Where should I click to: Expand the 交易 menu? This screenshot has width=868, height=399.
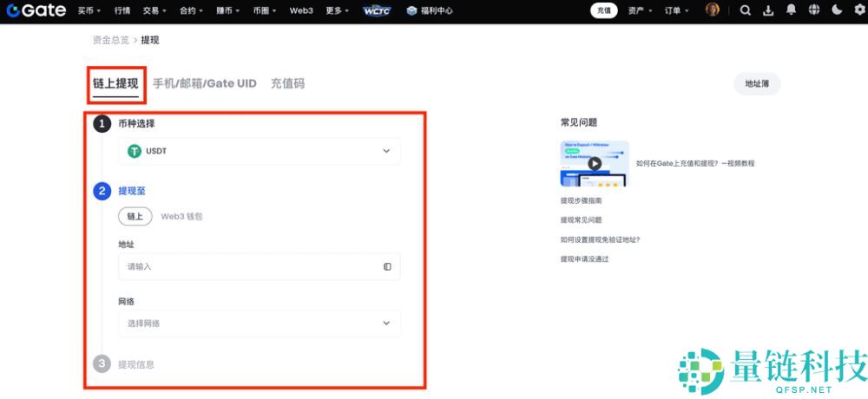click(x=155, y=10)
